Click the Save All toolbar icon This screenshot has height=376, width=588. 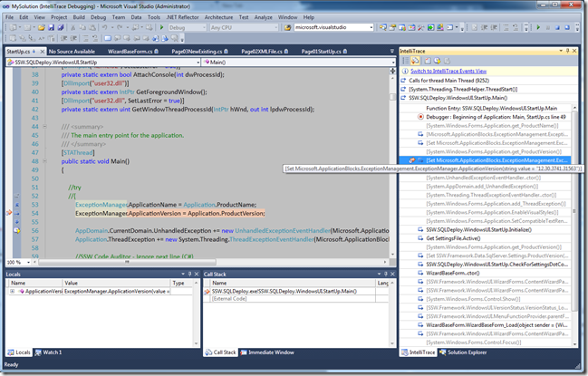tap(61, 27)
